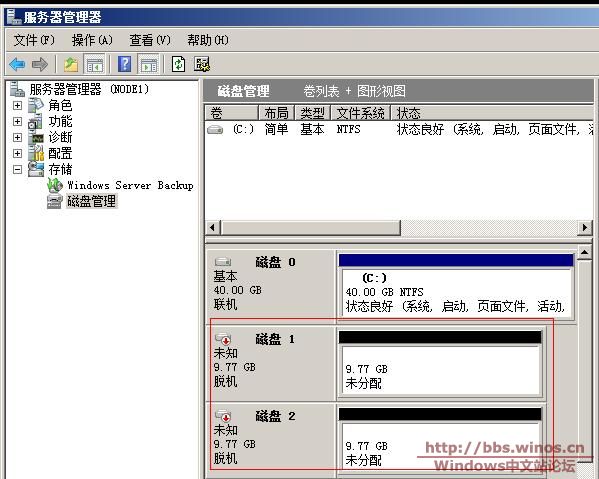Click the 文件系统 column header
Image resolution: width=599 pixels, height=479 pixels.
(x=360, y=113)
